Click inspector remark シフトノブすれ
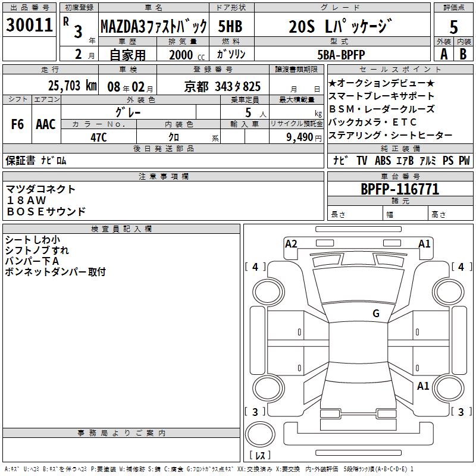 [x=37, y=250]
